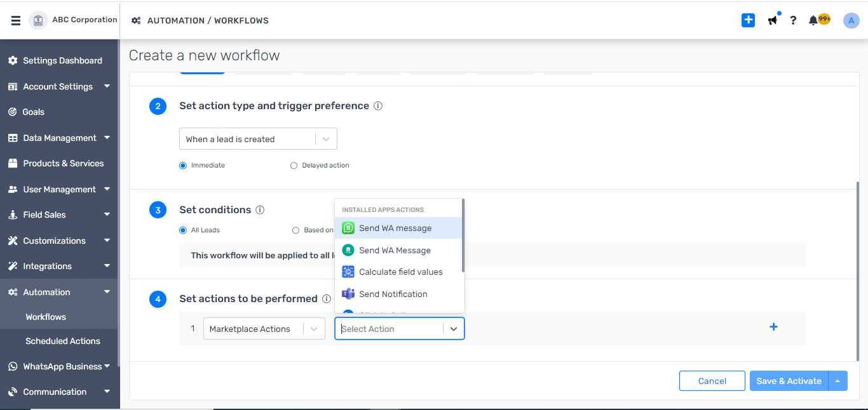Expand the Integrations submenu arrow
This screenshot has width=868, height=410.
pos(107,266)
